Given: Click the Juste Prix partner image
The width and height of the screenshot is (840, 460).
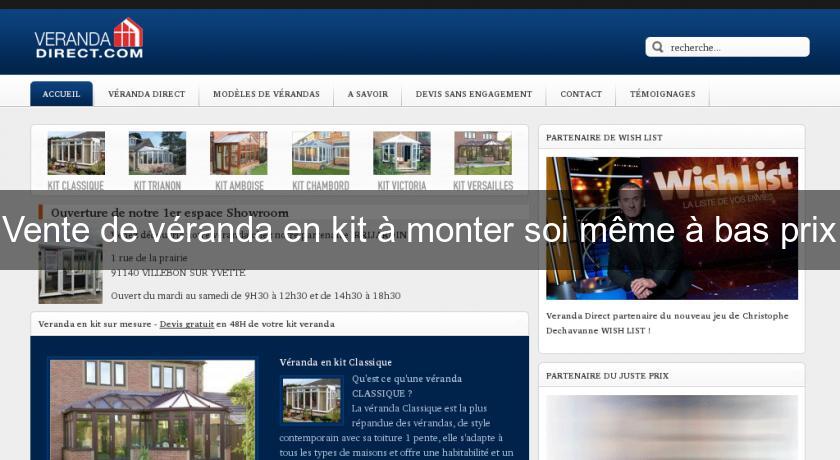Looking at the screenshot, I should coord(672,427).
